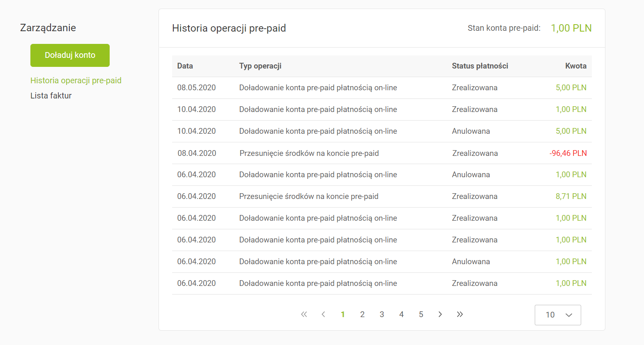Image resolution: width=644 pixels, height=345 pixels.
Task: Go to page 4 of history
Action: tap(401, 314)
